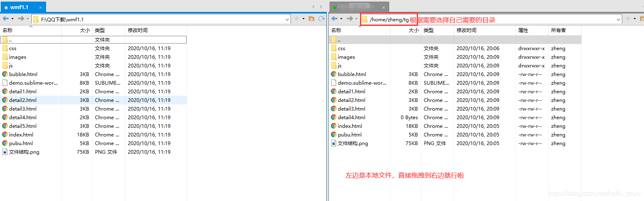Image resolution: width=644 pixels, height=201 pixels.
Task: Open the favorites dropdown arrow in the local panel
Action: (x=303, y=19)
